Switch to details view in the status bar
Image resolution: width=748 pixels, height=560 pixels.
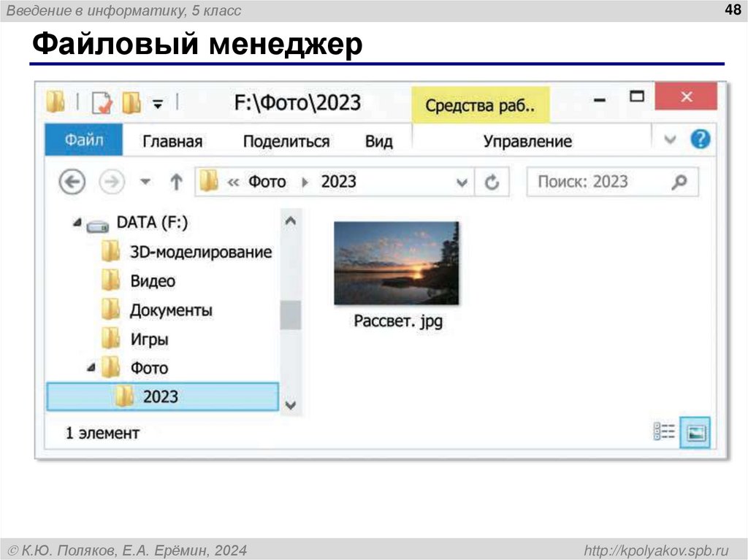(x=665, y=431)
